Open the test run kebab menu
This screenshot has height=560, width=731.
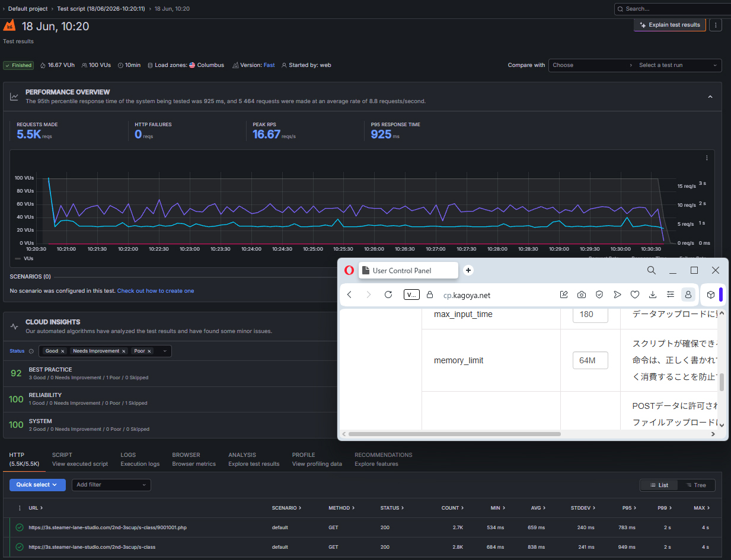tap(716, 25)
